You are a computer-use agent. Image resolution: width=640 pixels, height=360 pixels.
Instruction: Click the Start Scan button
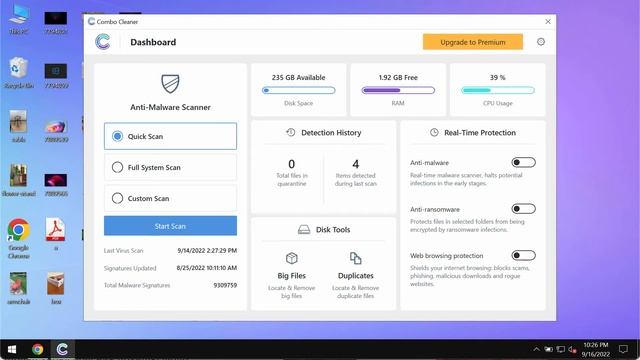tap(170, 226)
